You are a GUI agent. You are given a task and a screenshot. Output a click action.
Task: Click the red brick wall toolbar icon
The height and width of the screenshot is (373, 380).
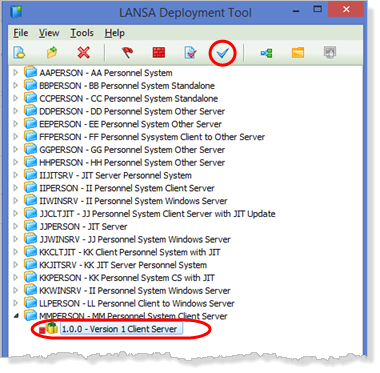coord(159,53)
